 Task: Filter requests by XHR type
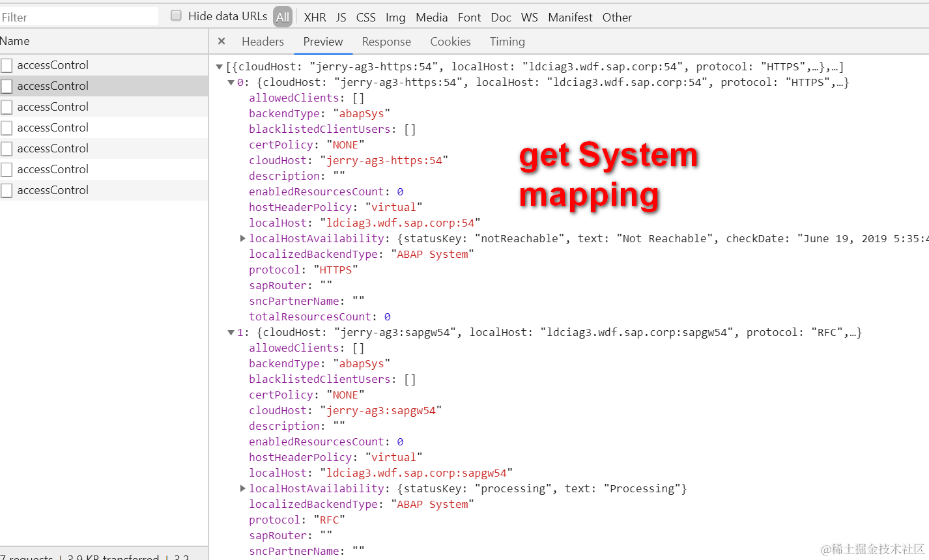pos(315,18)
